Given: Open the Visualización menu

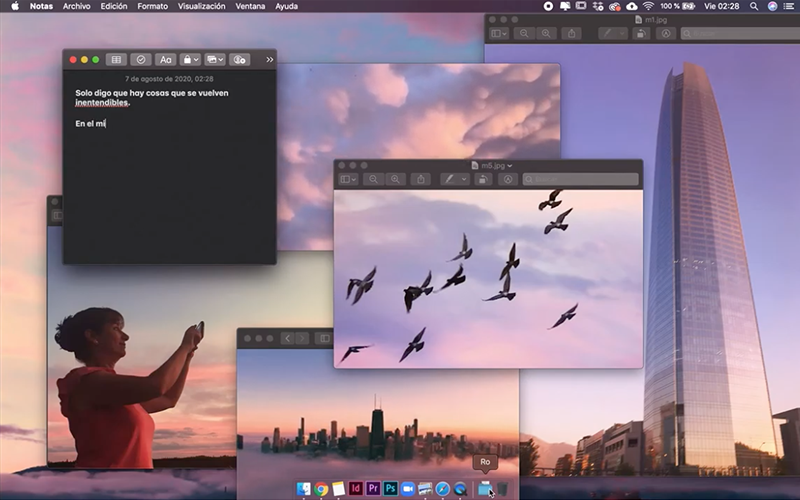Looking at the screenshot, I should (201, 6).
